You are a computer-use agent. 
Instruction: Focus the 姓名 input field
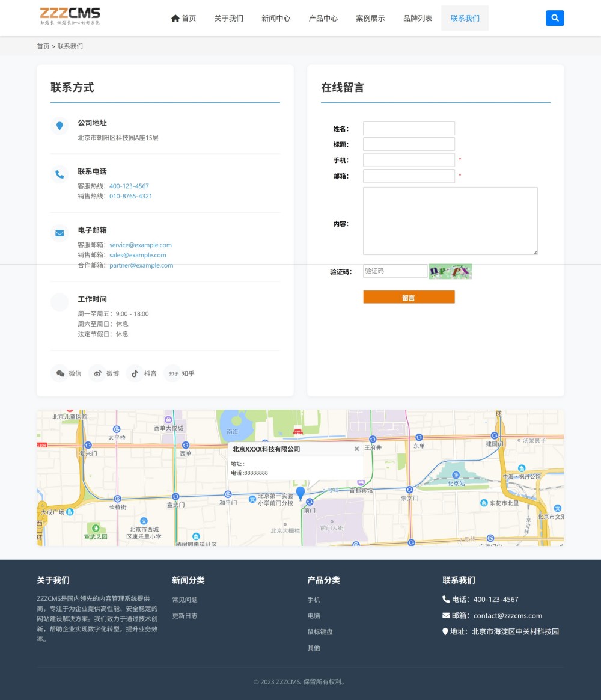coord(409,129)
